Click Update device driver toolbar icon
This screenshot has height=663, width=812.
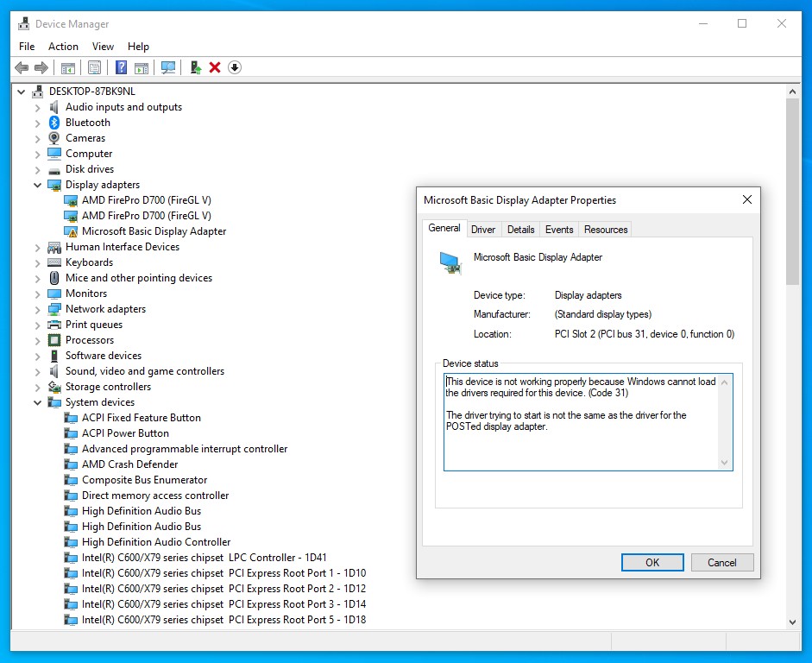coord(196,67)
